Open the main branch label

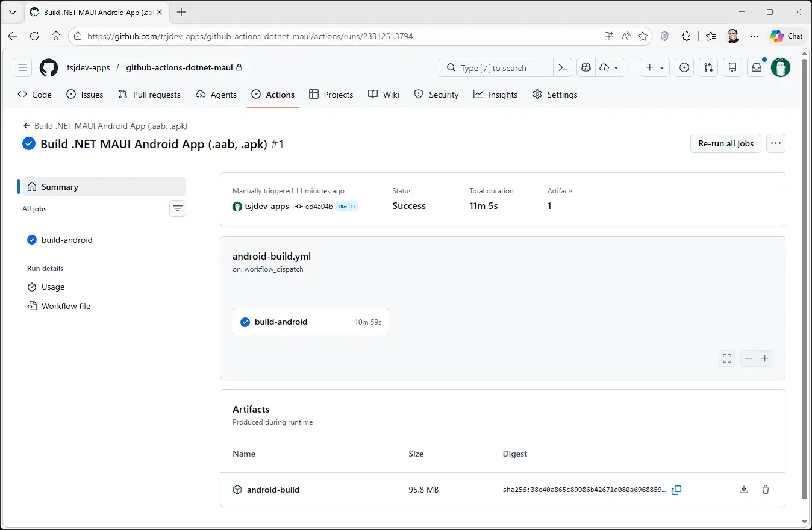(x=347, y=206)
